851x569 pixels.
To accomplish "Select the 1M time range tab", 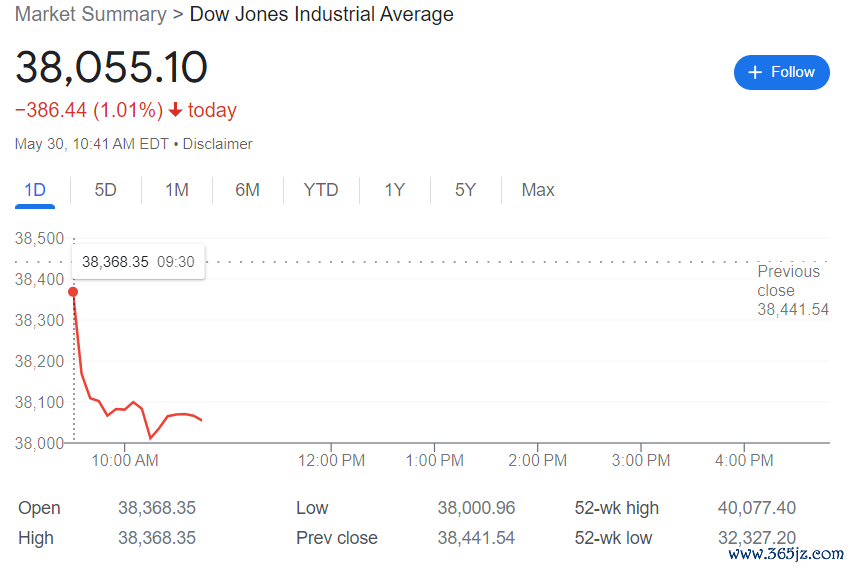I will pyautogui.click(x=177, y=190).
